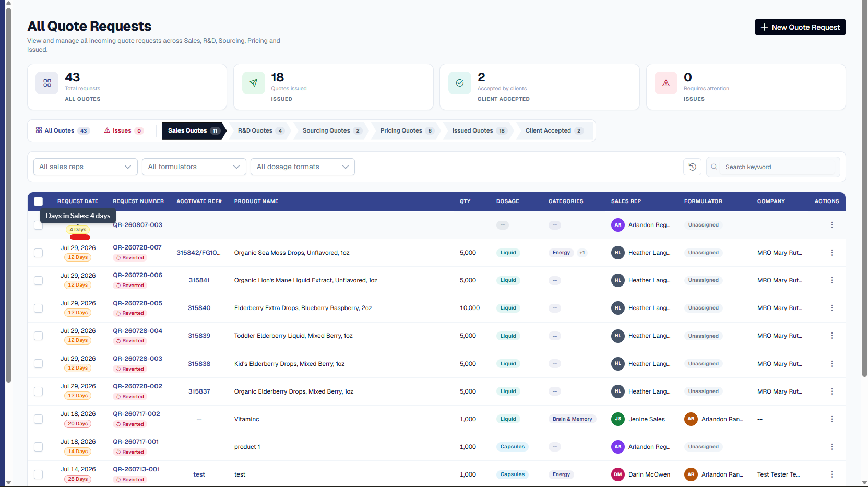The height and width of the screenshot is (487, 868).
Task: Toggle the select-all header checkbox
Action: (39, 201)
